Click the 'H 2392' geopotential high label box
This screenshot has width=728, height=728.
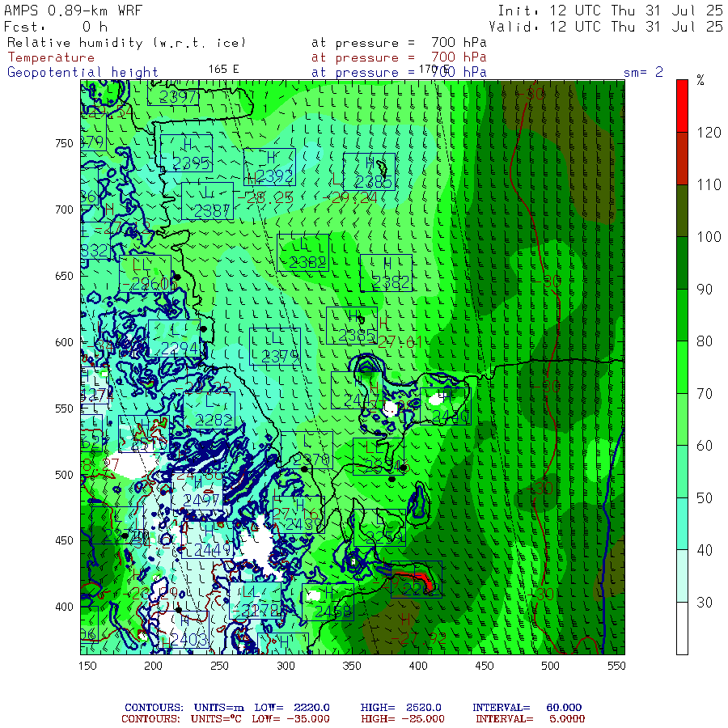[x=269, y=167]
